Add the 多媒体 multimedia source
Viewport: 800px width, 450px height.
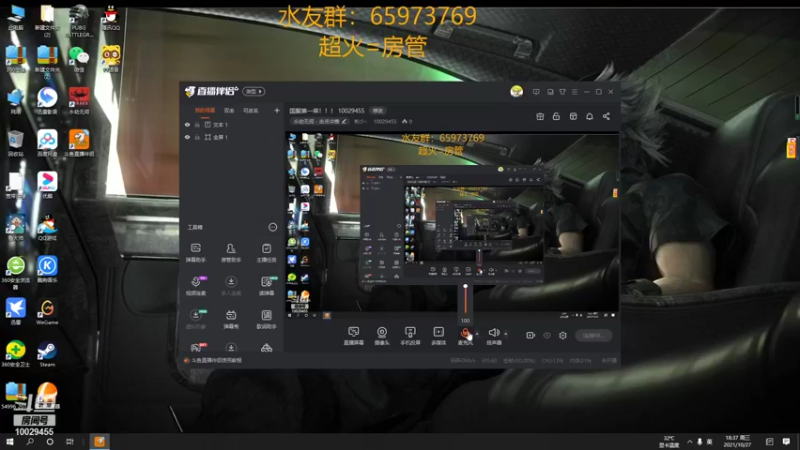click(438, 336)
